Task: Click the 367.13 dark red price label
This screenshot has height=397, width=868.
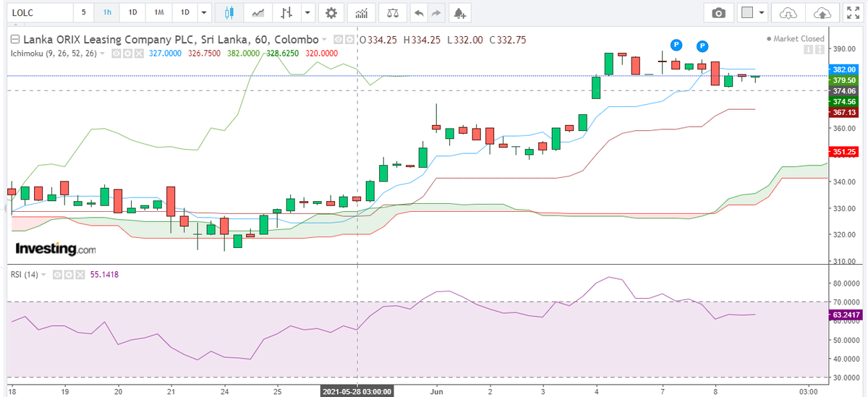Action: click(x=845, y=113)
